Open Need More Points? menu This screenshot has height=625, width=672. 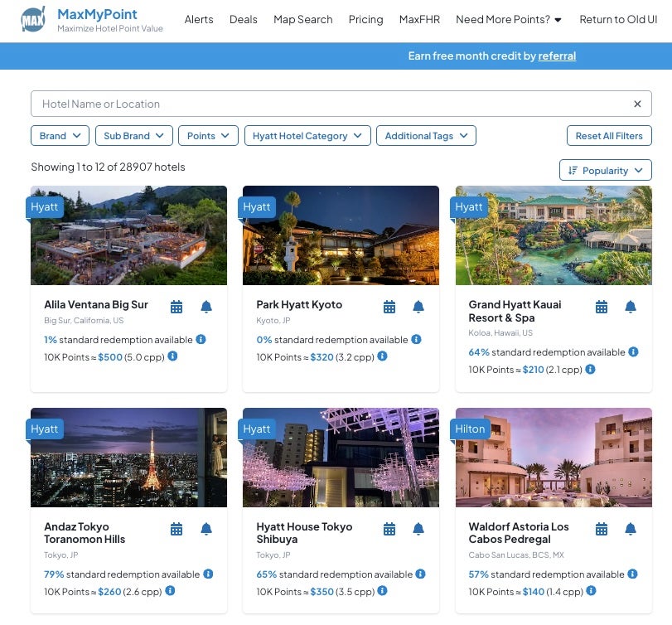(509, 19)
